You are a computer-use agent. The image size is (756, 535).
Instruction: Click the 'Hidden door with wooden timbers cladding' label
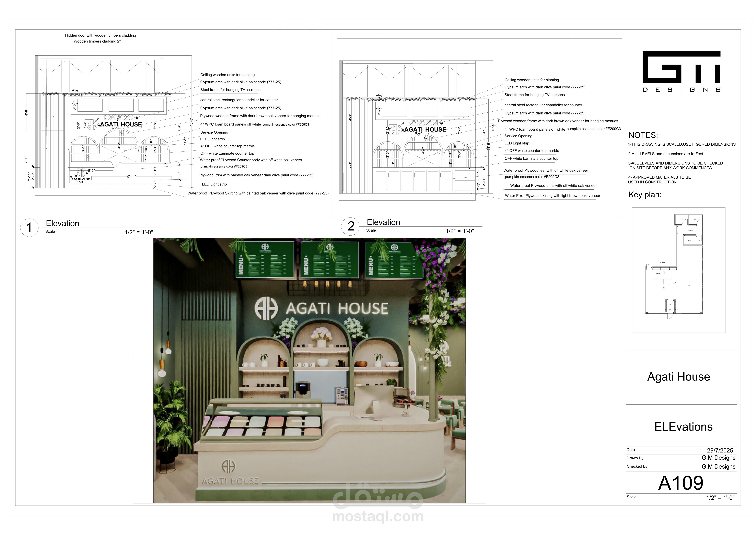pyautogui.click(x=100, y=35)
